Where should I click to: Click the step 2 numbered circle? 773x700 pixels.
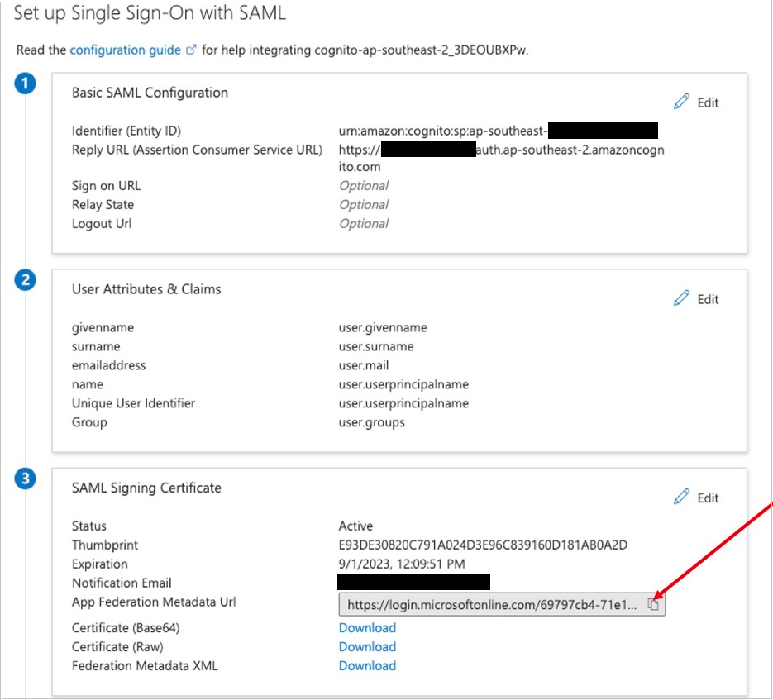click(x=25, y=280)
